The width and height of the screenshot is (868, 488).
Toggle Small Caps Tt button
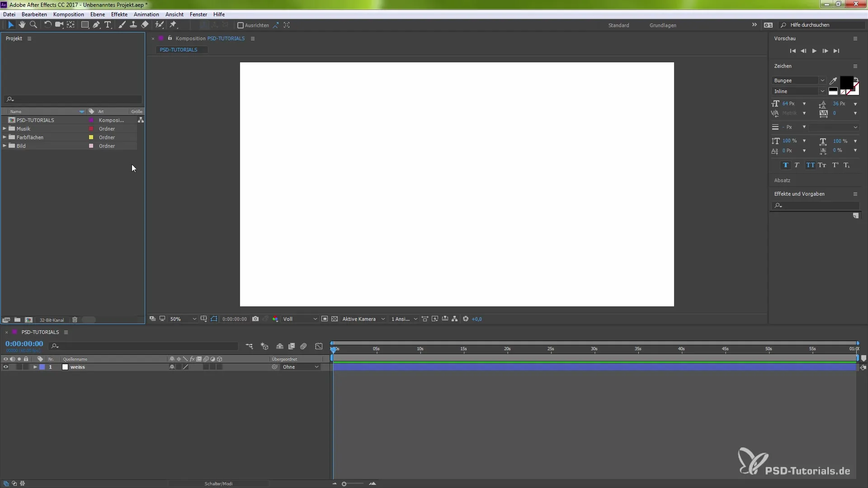(x=822, y=165)
